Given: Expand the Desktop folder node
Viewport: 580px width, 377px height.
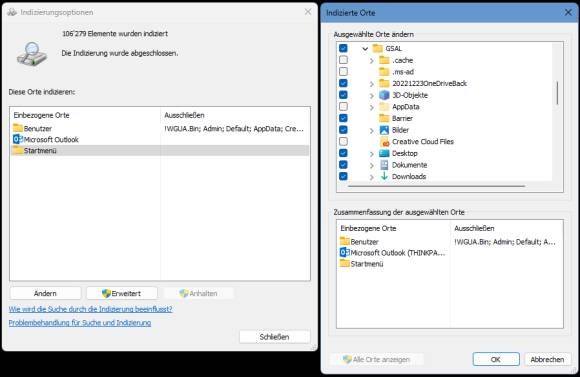Looking at the screenshot, I should tap(371, 154).
